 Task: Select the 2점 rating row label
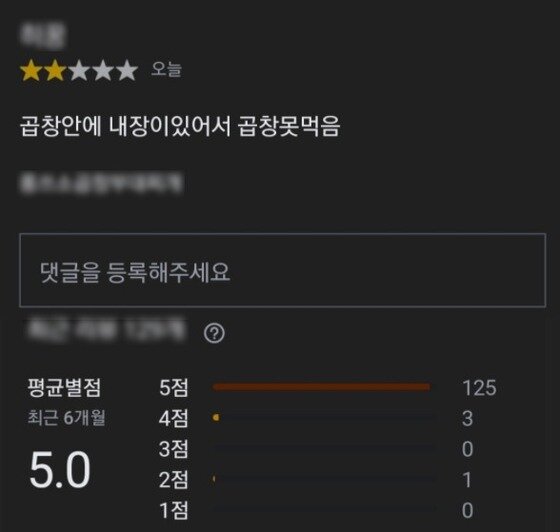pos(173,480)
